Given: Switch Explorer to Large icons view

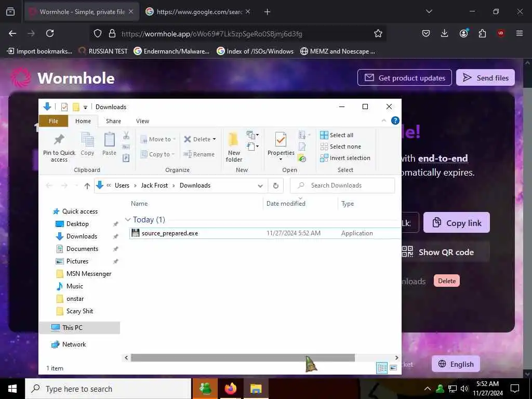Looking at the screenshot, I should coord(394,368).
